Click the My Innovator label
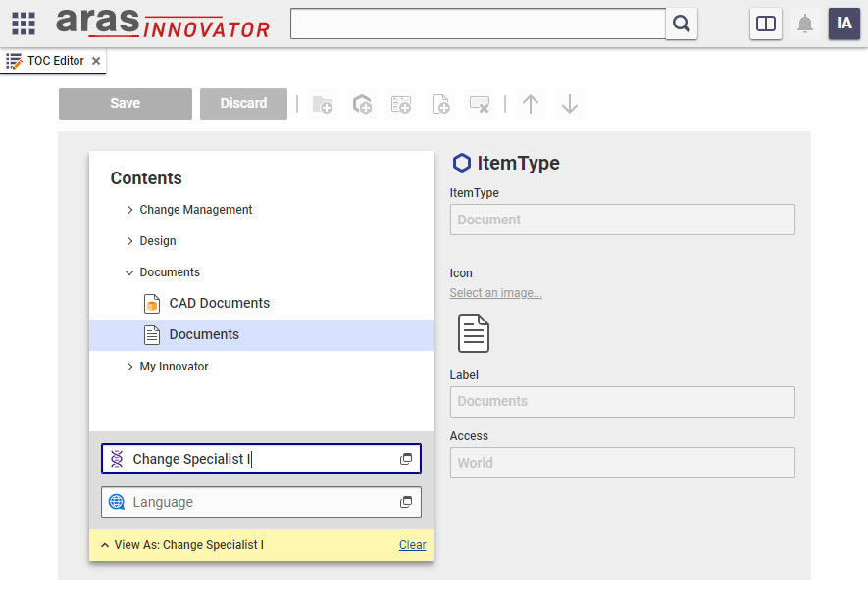 pos(174,367)
